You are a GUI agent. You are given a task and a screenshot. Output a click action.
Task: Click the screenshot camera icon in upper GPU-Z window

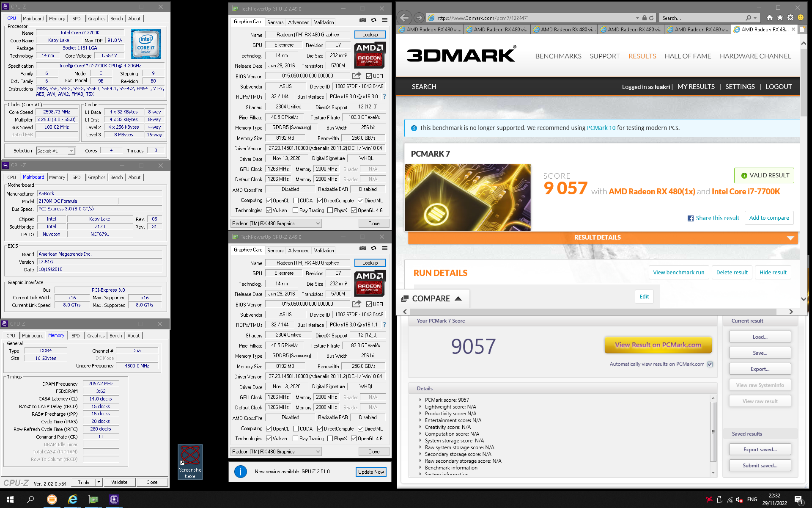tap(362, 20)
